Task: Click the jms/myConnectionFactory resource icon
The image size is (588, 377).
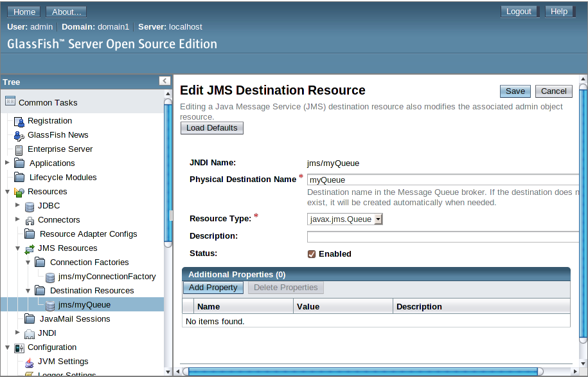Action: coord(49,276)
